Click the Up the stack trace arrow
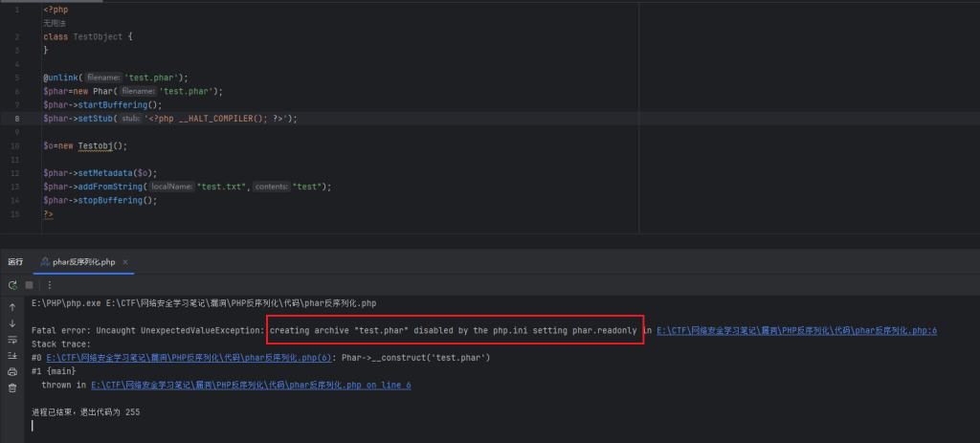 12,307
